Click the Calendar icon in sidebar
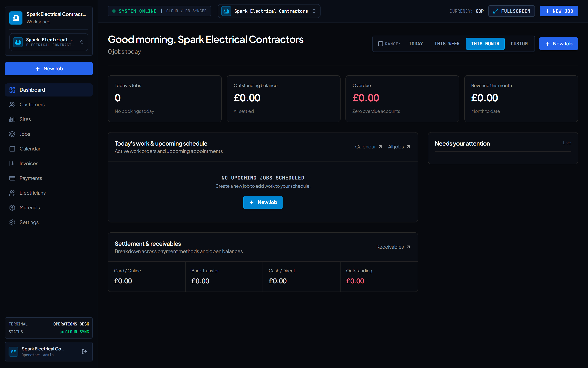Image resolution: width=588 pixels, height=368 pixels. pos(12,149)
